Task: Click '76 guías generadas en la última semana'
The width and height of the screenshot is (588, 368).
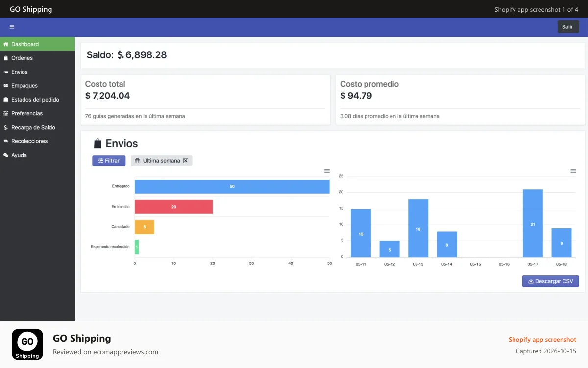Action: click(x=135, y=116)
